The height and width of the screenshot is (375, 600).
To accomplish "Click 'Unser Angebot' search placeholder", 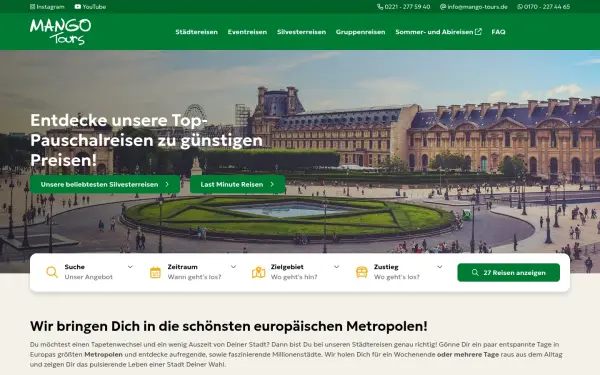I will tap(88, 277).
